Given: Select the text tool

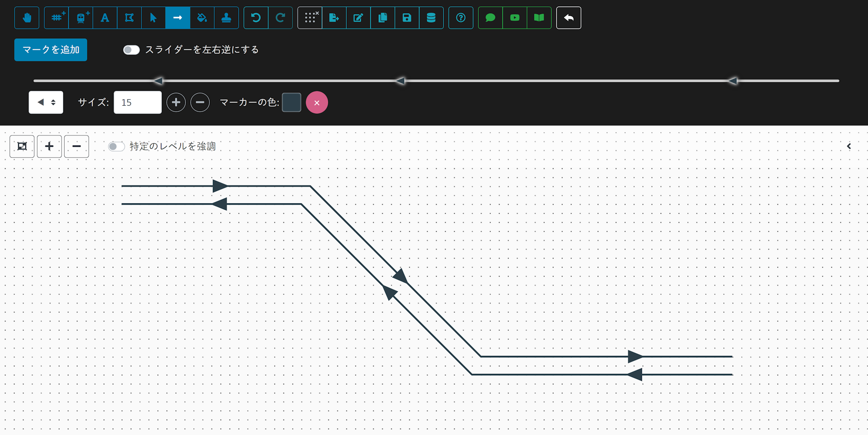Looking at the screenshot, I should [105, 18].
